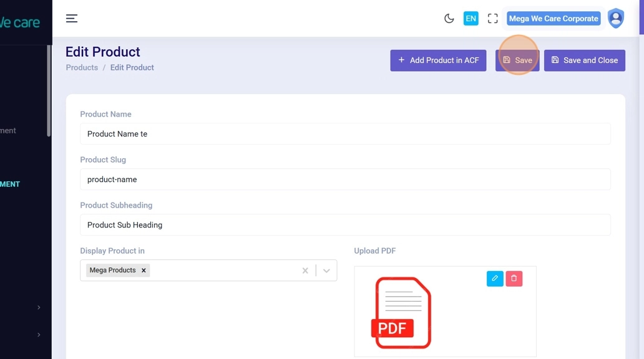Clear all Display Product in selections
644x359 pixels.
(305, 270)
